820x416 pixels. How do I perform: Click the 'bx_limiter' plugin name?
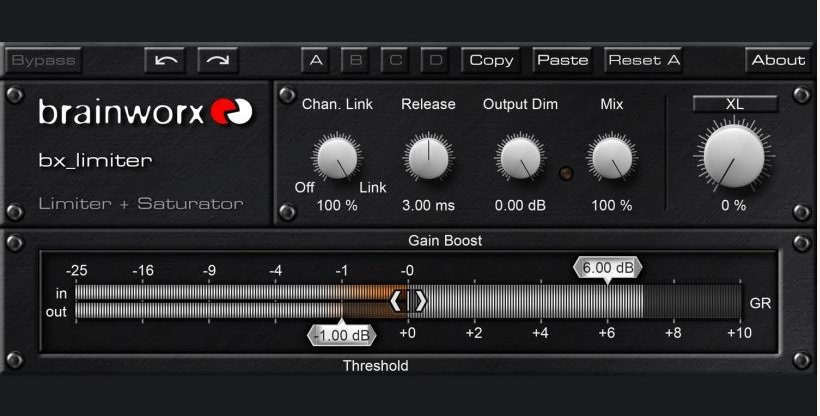[95, 160]
